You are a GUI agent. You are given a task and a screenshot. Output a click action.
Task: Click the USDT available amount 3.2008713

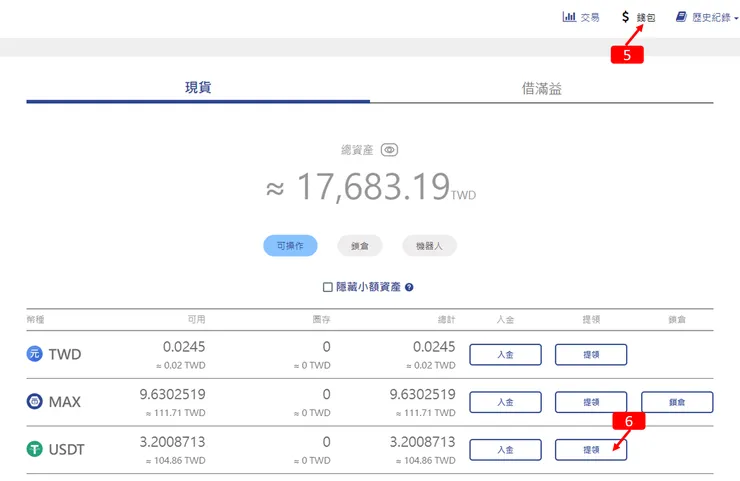coord(172,442)
